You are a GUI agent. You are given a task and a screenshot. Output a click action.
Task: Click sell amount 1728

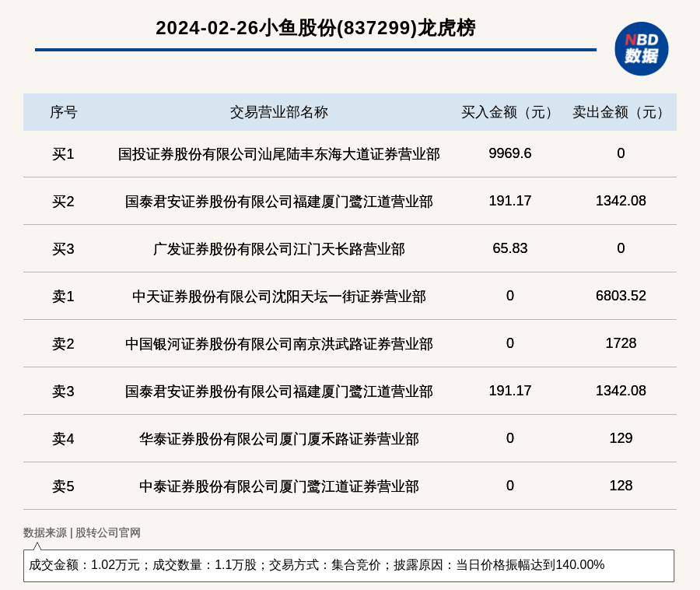621,343
